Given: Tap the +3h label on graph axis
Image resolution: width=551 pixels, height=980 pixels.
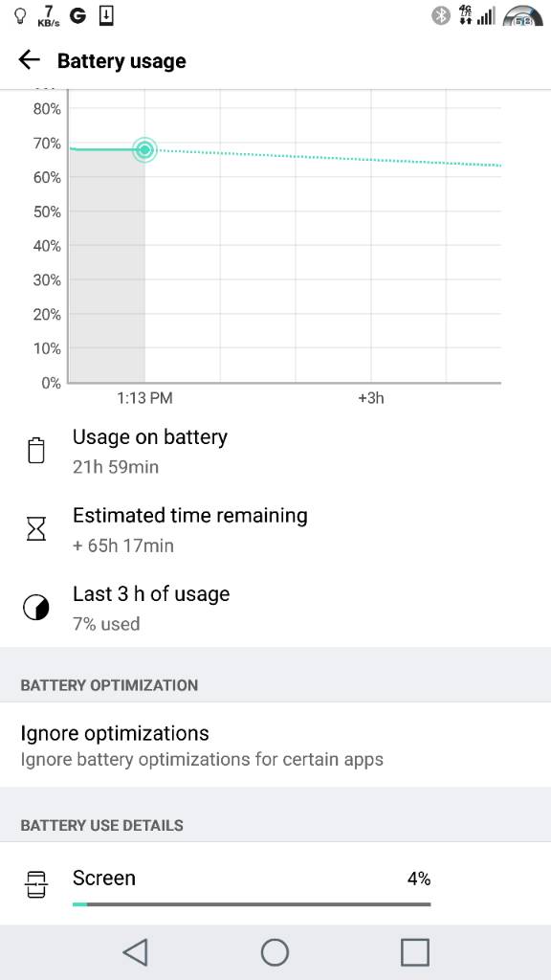Looking at the screenshot, I should (x=370, y=398).
